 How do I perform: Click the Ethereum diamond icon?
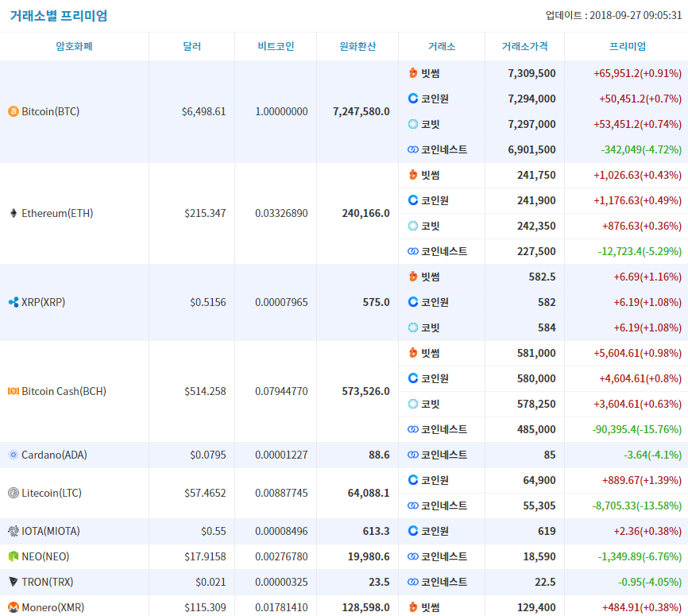pos(14,213)
